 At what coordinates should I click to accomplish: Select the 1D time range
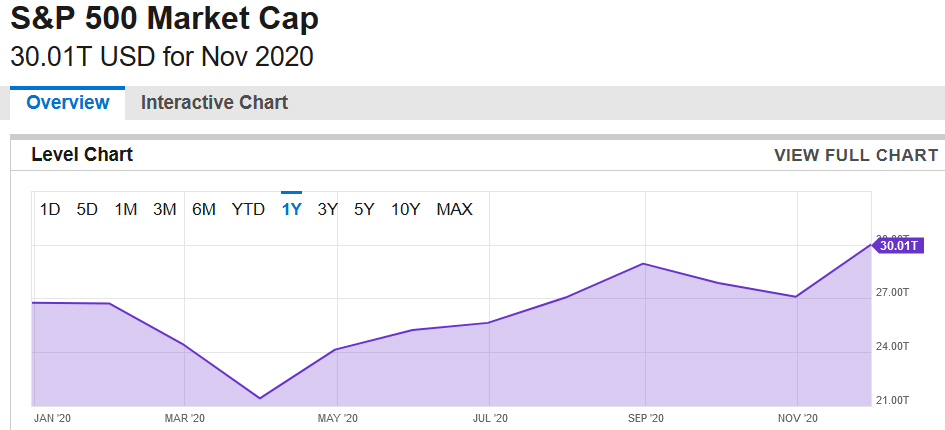coord(50,209)
